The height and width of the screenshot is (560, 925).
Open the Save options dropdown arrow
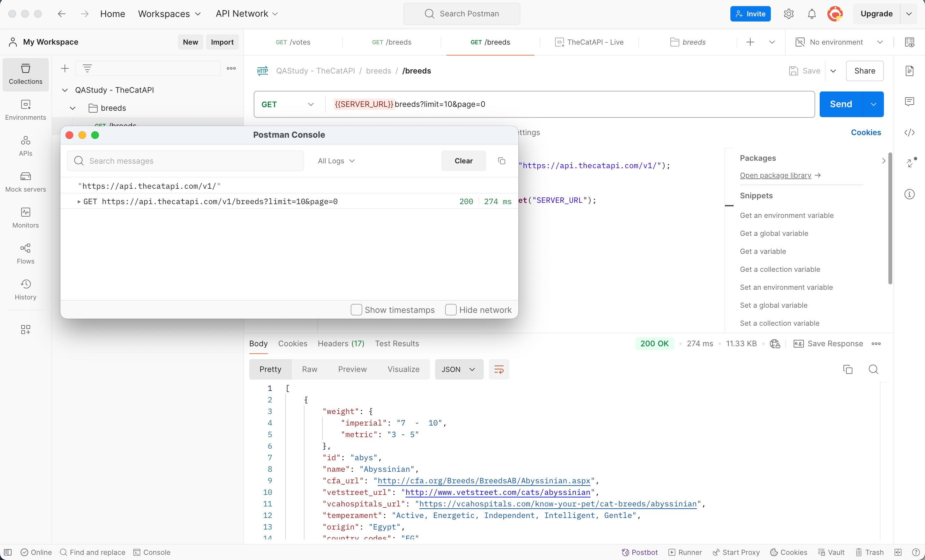(x=833, y=71)
